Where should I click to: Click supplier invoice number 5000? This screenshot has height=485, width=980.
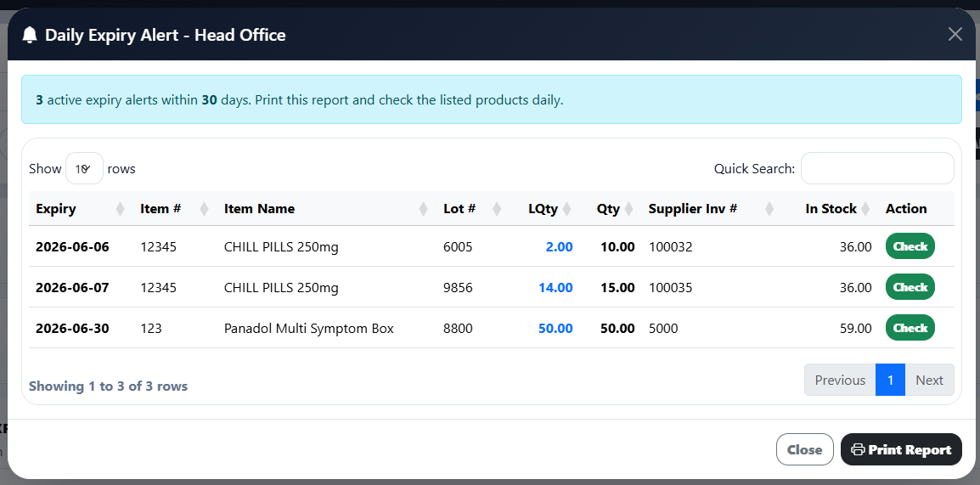tap(663, 328)
